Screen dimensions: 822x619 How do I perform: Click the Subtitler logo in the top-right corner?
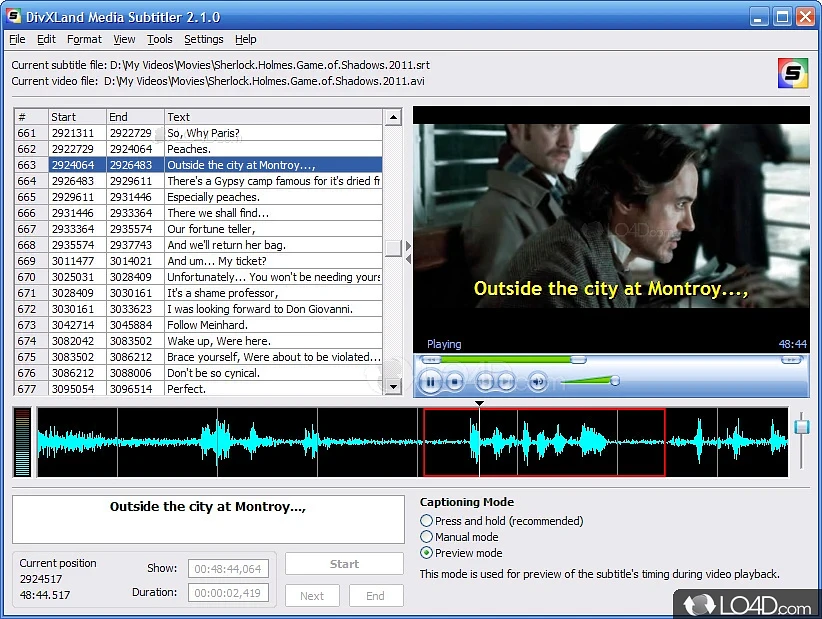792,73
